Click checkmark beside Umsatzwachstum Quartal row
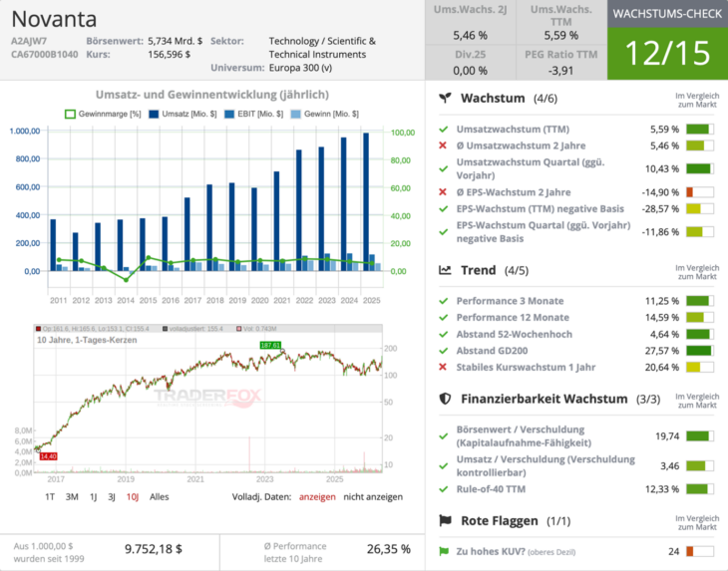 (444, 168)
